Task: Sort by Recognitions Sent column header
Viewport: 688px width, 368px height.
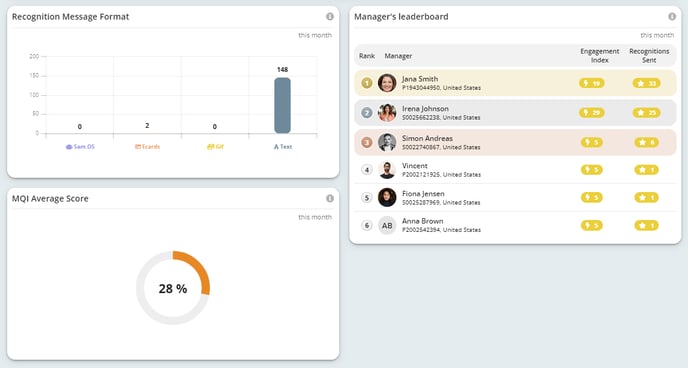Action: 649,56
